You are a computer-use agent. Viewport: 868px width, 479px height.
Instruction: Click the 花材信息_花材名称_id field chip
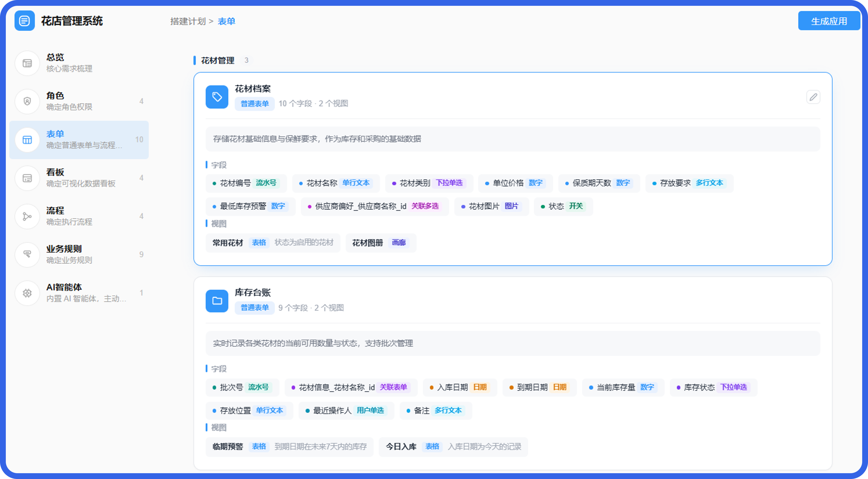click(351, 387)
